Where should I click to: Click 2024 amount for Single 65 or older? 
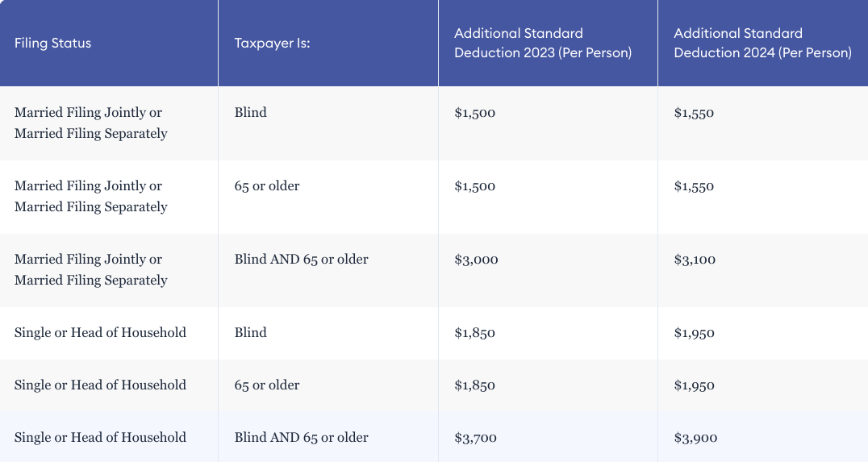pyautogui.click(x=694, y=385)
